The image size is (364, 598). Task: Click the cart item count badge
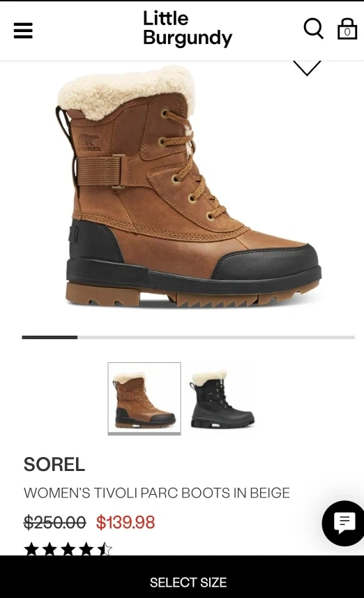(x=347, y=32)
